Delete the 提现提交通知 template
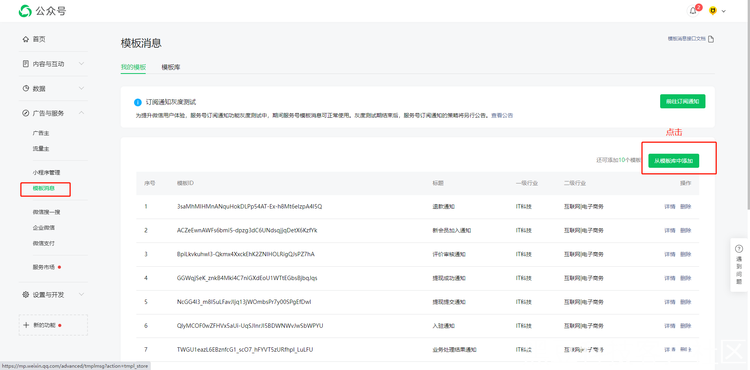The width and height of the screenshot is (750, 370). tap(685, 302)
